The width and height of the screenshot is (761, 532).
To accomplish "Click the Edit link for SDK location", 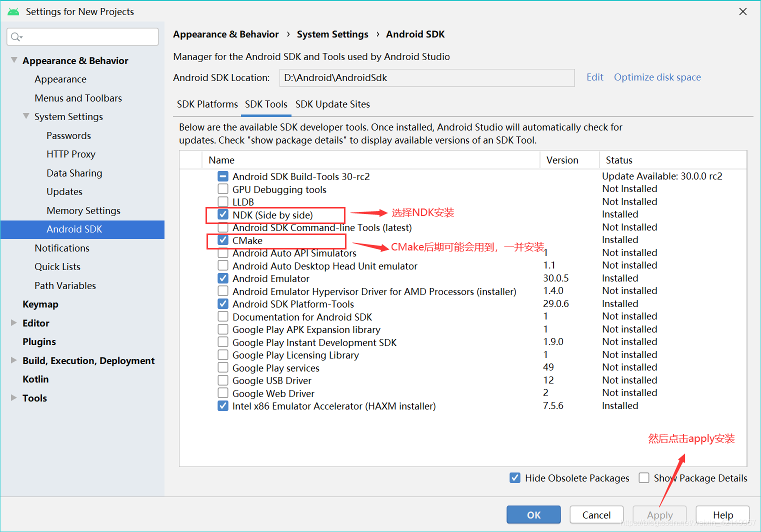I will (595, 77).
